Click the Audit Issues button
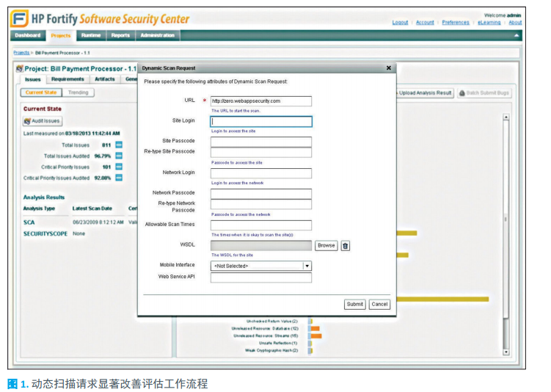Screen dimensions: 551x392 (43, 121)
